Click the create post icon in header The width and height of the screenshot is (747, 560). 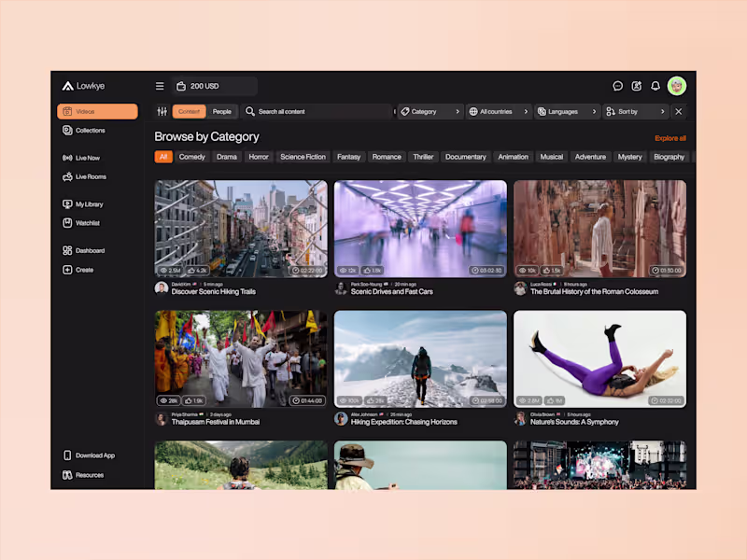[x=637, y=86]
